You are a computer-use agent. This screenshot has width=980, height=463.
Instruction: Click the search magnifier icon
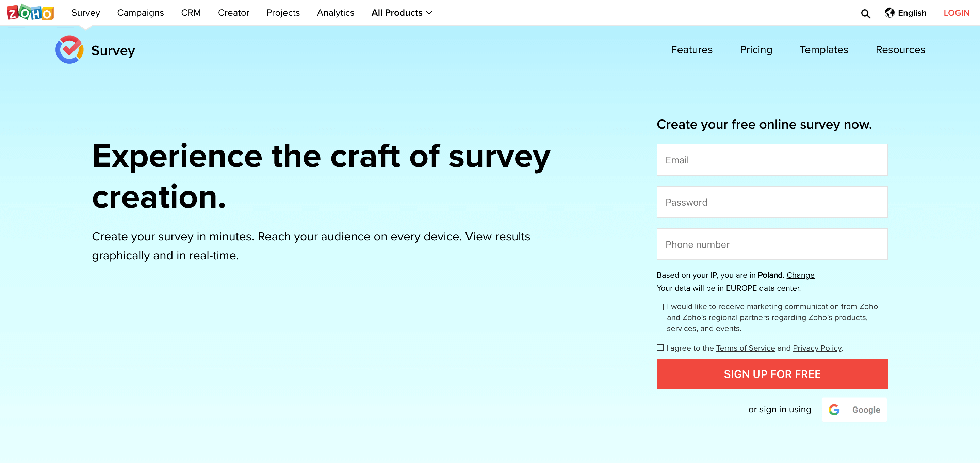(865, 14)
